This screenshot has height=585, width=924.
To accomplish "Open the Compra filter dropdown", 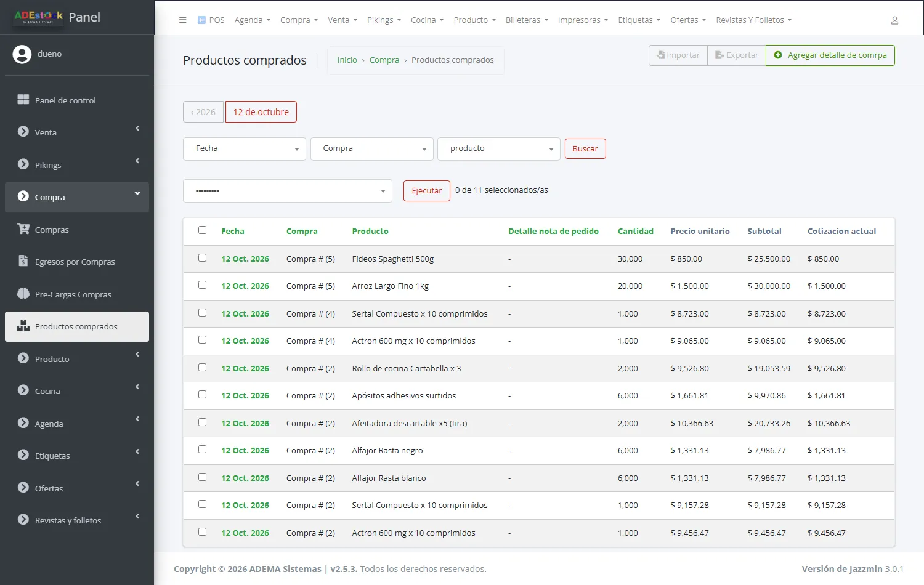I will (372, 149).
